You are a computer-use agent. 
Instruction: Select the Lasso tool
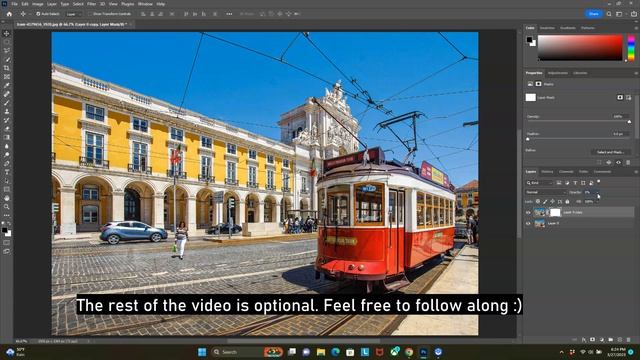click(x=7, y=51)
